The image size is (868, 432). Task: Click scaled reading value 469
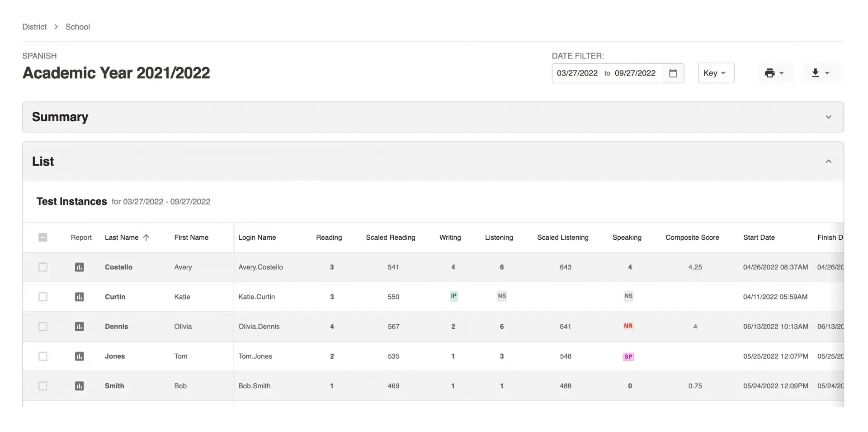click(393, 386)
